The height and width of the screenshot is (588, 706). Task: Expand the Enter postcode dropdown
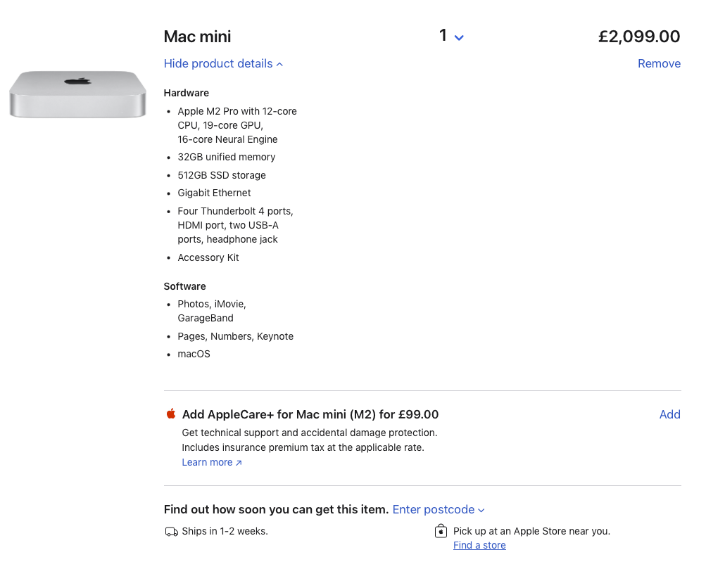coord(439,510)
